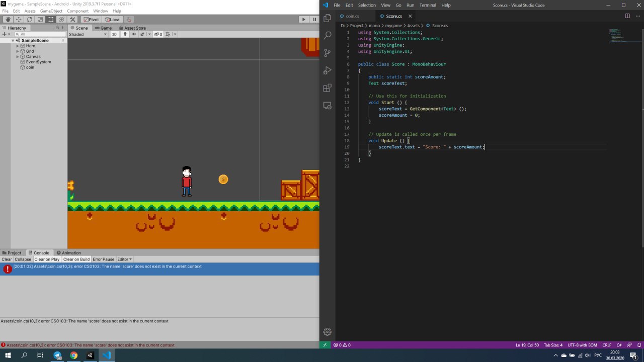Select the Move tool in Unity
This screenshot has width=644, height=362.
19,20
